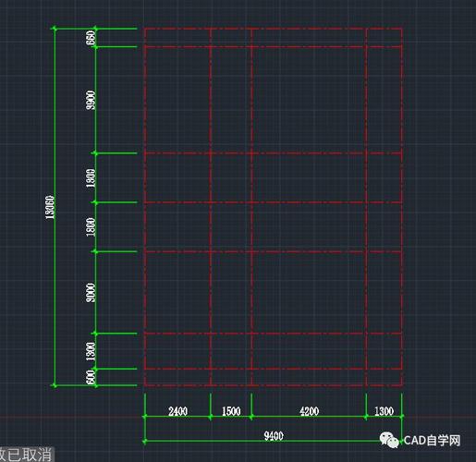Screen dimensions: 476x462
Task: Select the horizontal 1300 dimension beside 4200
Action: click(384, 411)
